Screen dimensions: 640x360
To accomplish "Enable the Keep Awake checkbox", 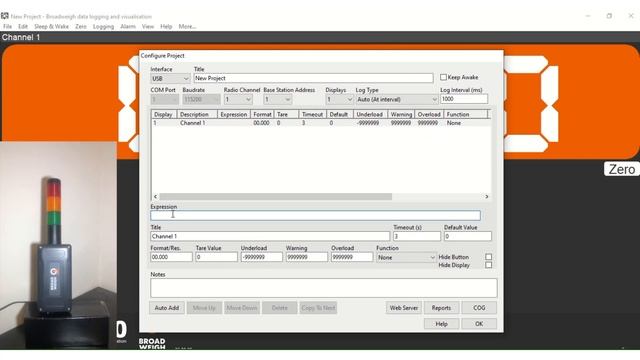I will [x=443, y=77].
